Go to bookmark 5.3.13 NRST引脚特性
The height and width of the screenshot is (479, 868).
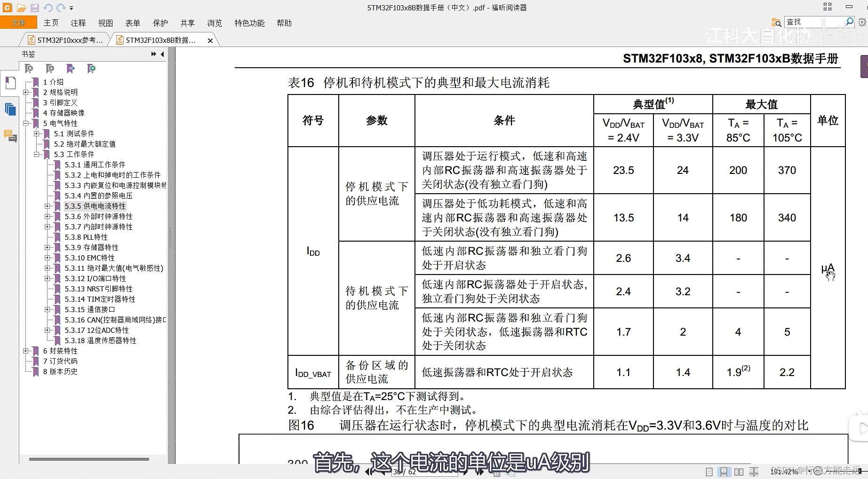click(99, 289)
